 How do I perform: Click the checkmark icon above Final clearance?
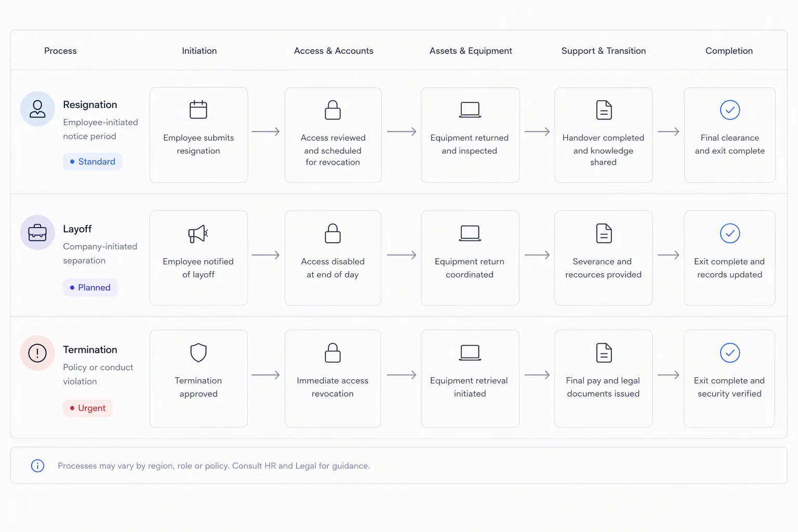pyautogui.click(x=730, y=110)
